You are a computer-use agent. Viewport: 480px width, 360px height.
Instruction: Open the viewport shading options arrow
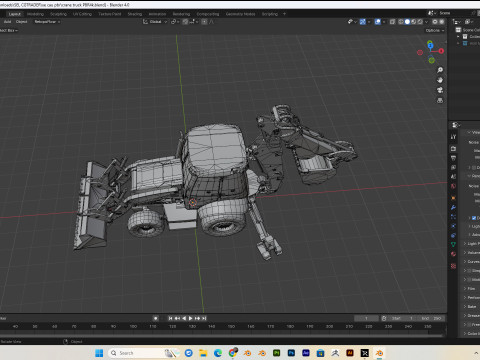pyautogui.click(x=426, y=22)
